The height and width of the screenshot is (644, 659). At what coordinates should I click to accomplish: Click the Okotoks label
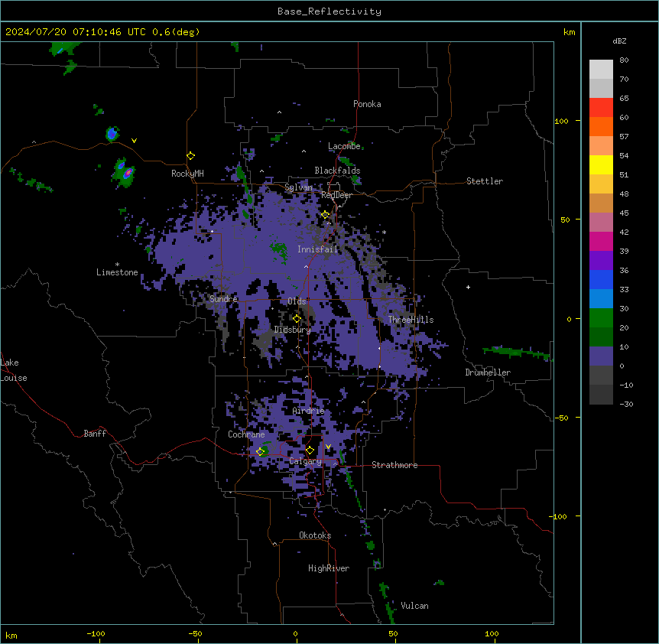315,535
